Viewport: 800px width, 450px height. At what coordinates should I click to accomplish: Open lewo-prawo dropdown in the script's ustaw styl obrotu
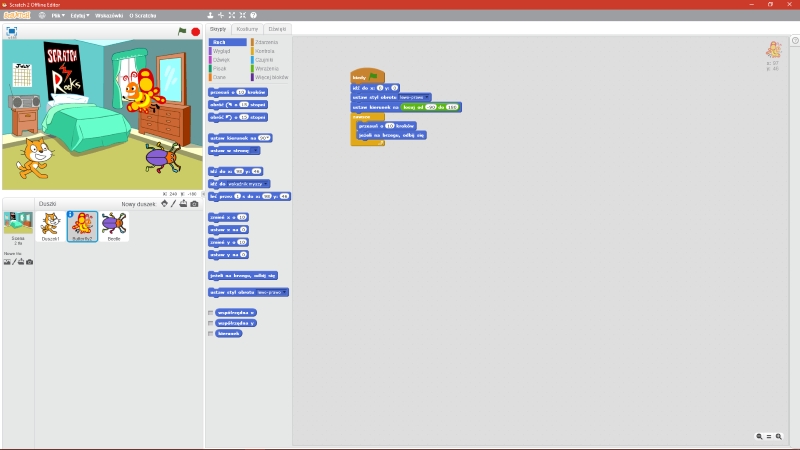coord(414,97)
